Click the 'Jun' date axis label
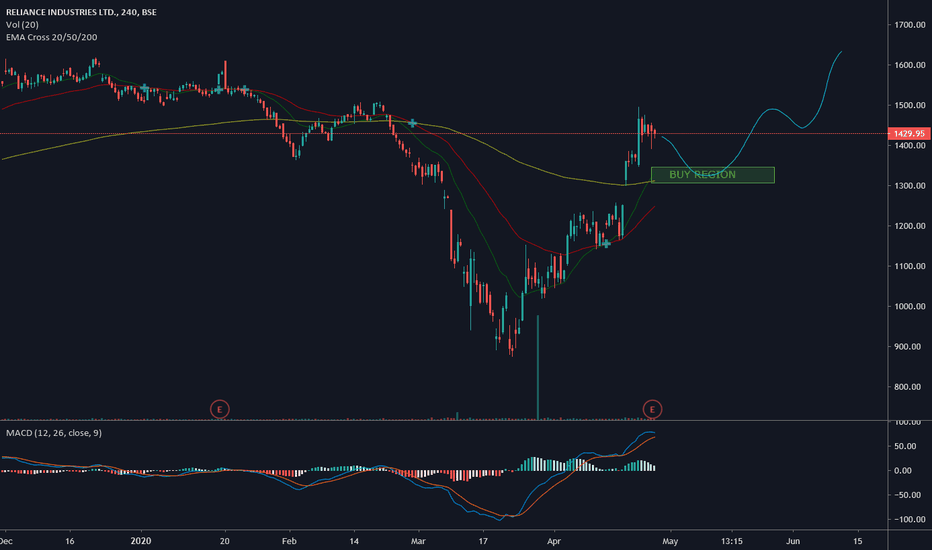 pos(793,541)
